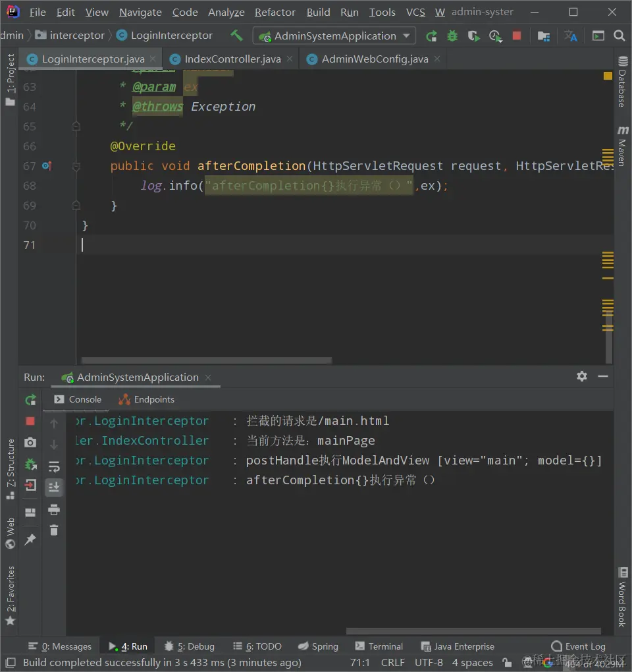Open the Maven side panel

pyautogui.click(x=623, y=146)
